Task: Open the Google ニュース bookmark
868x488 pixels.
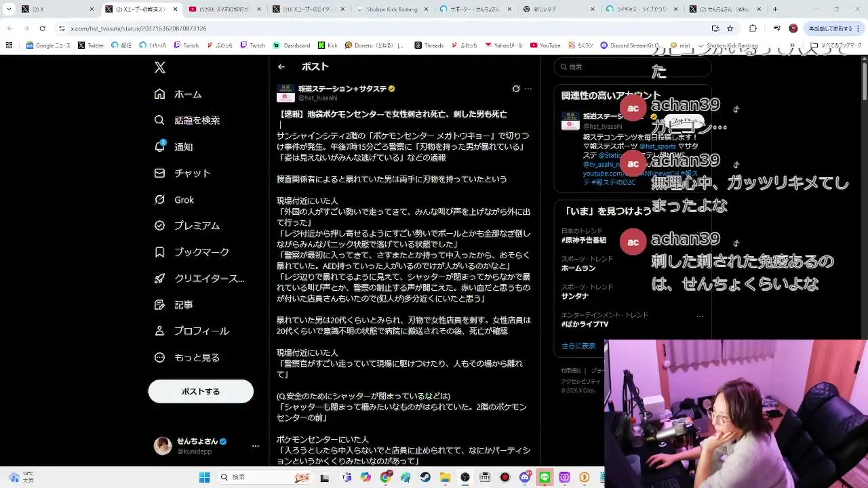Action: [x=48, y=45]
